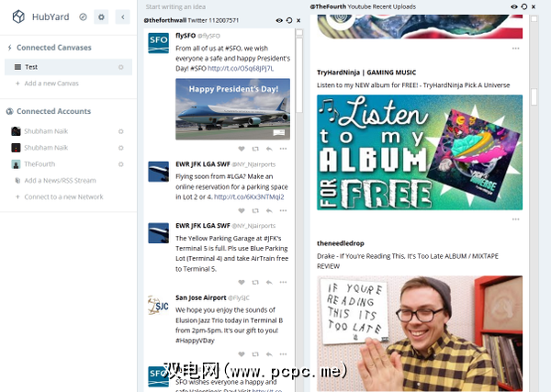This screenshot has height=392, width=551.
Task: Open more options below TryHardNinja album video
Action: click(515, 219)
